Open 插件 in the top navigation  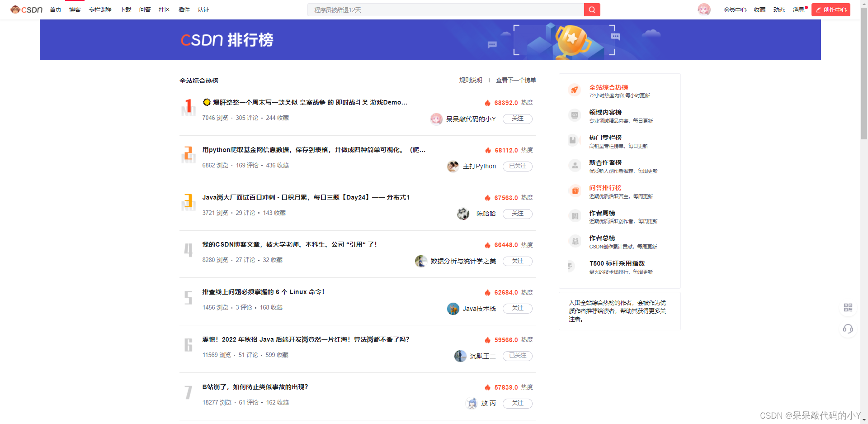(x=184, y=10)
